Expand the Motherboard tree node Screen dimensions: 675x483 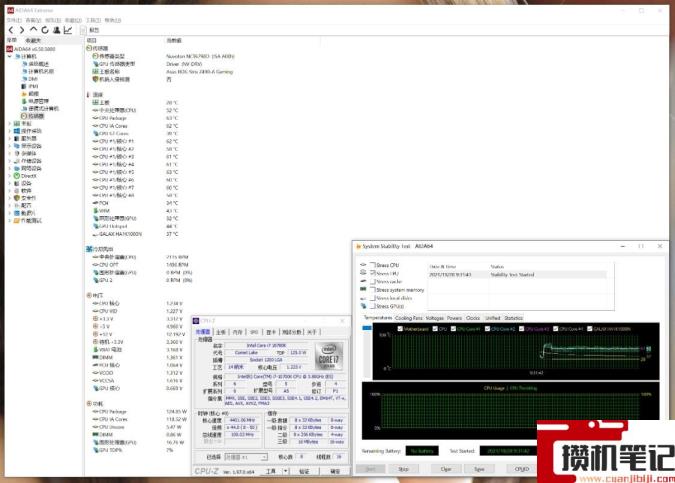pos(9,124)
